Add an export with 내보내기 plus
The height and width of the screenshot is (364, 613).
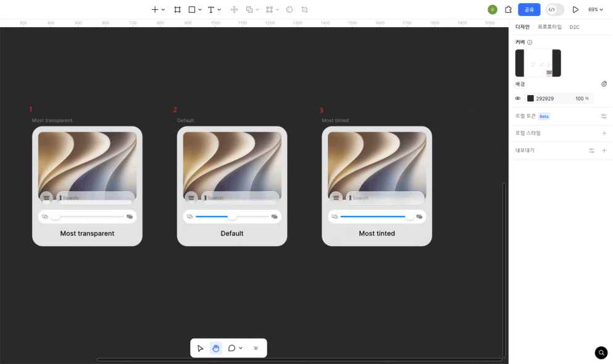pos(604,151)
